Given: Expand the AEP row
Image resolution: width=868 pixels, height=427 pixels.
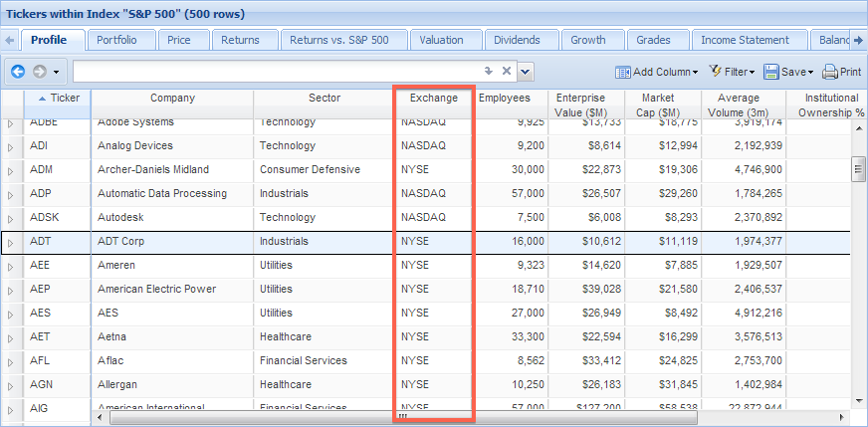Looking at the screenshot, I should [11, 291].
